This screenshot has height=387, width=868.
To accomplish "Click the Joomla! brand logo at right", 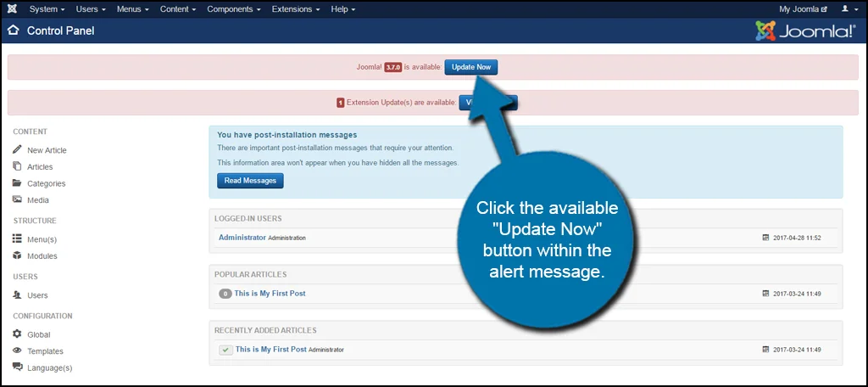I will click(x=805, y=31).
